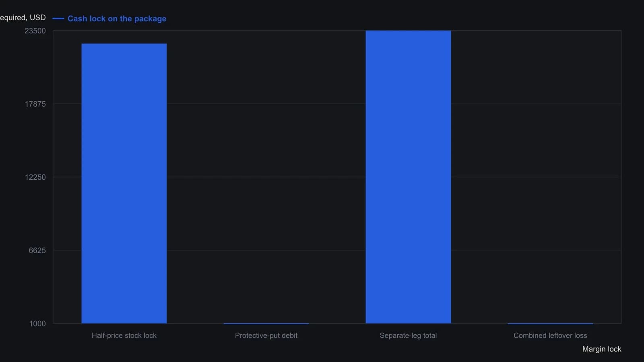This screenshot has width=644, height=362.
Task: Click 'Protective-put debit' axis label
Action: tap(266, 335)
